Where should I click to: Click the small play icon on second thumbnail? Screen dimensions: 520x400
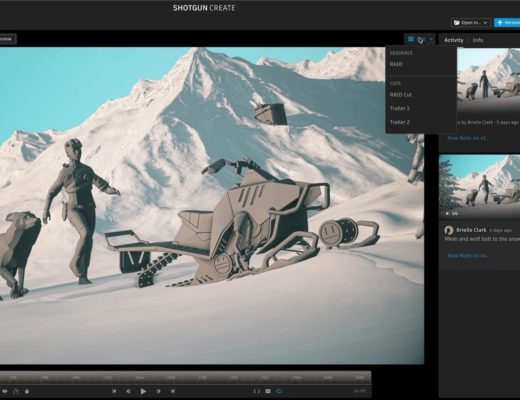pyautogui.click(x=447, y=213)
